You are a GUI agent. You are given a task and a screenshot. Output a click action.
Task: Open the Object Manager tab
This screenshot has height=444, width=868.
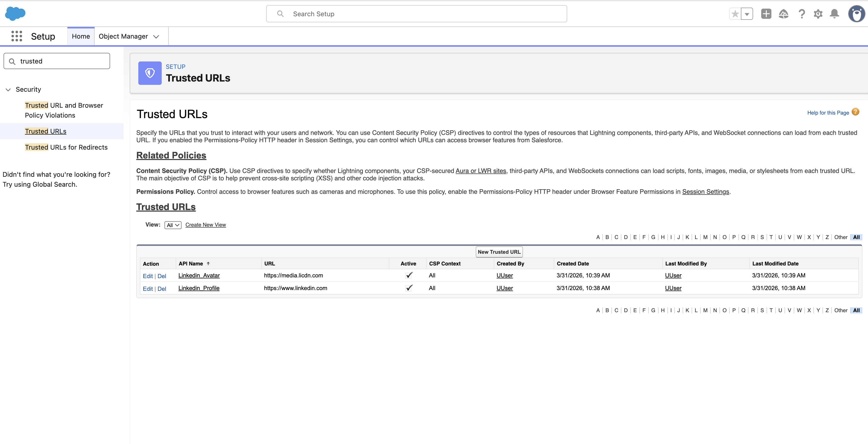click(x=123, y=36)
